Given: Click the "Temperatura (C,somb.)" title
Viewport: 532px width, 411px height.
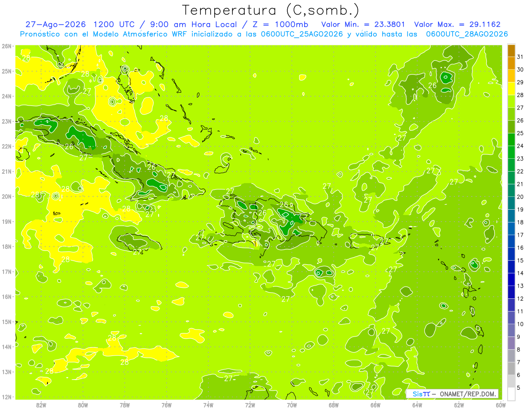Looking at the screenshot, I should [x=271, y=10].
